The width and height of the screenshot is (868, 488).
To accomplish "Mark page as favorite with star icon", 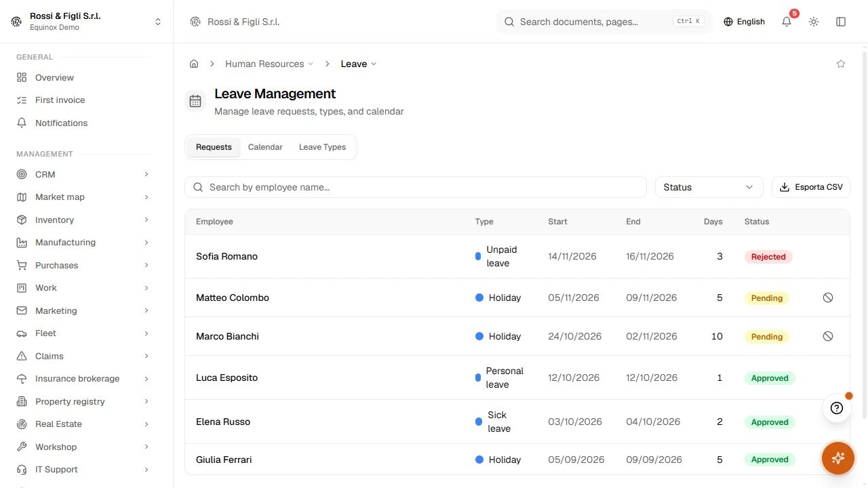I will [841, 64].
